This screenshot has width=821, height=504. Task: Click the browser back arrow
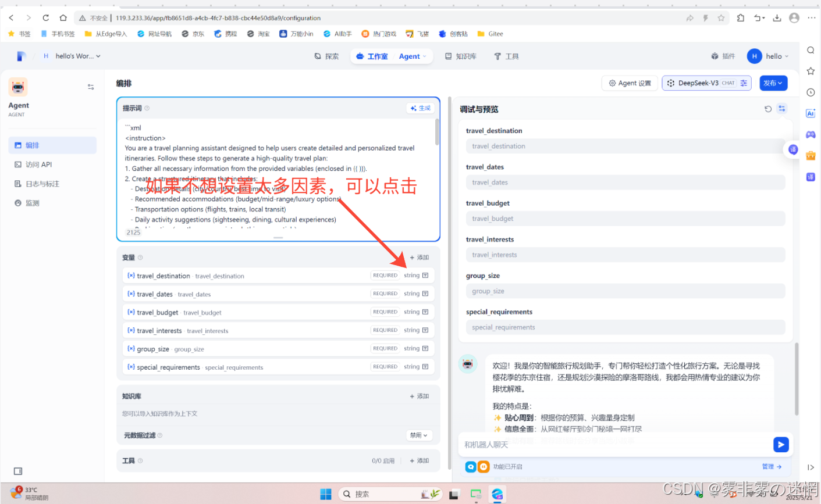click(11, 18)
